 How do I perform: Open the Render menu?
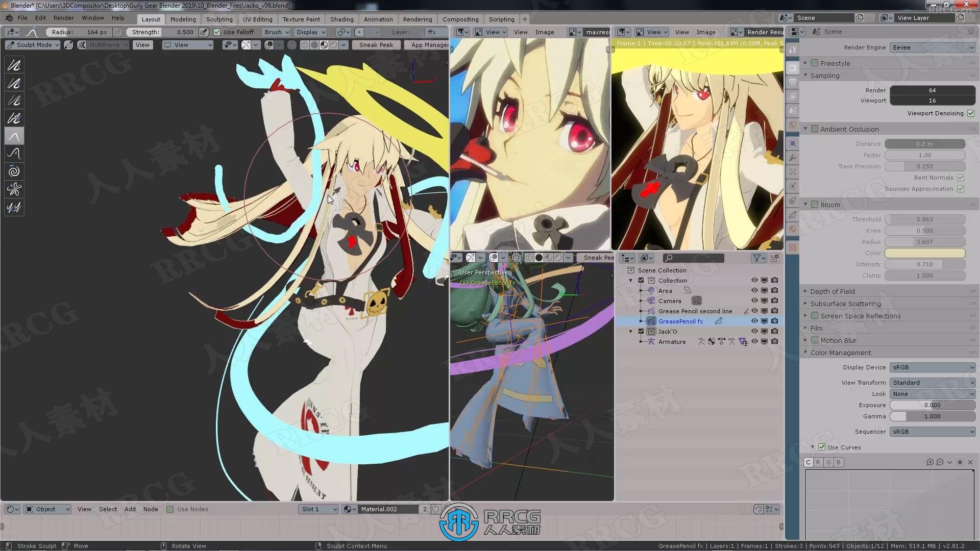64,18
